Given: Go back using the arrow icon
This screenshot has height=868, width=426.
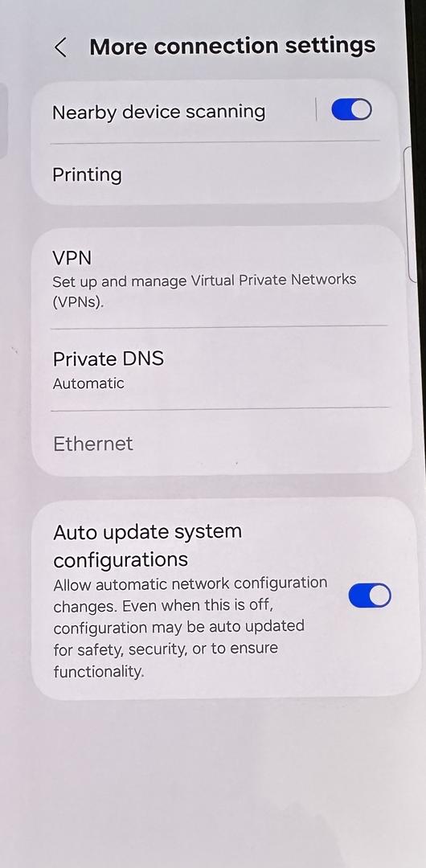Looking at the screenshot, I should click(61, 47).
